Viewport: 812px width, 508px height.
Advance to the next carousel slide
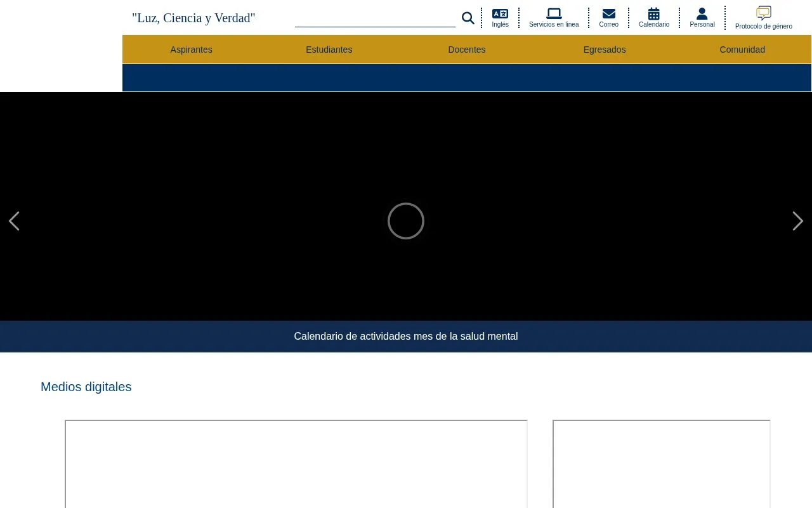click(798, 221)
